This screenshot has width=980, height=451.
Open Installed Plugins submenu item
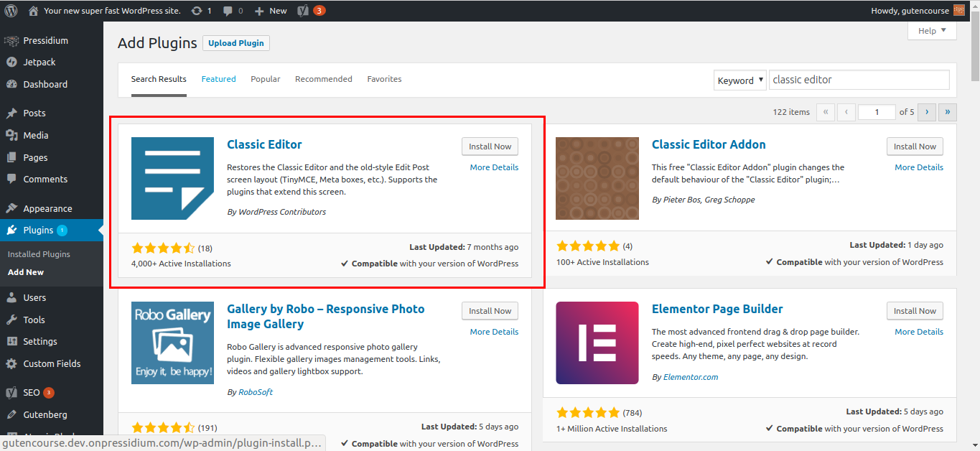(x=39, y=254)
